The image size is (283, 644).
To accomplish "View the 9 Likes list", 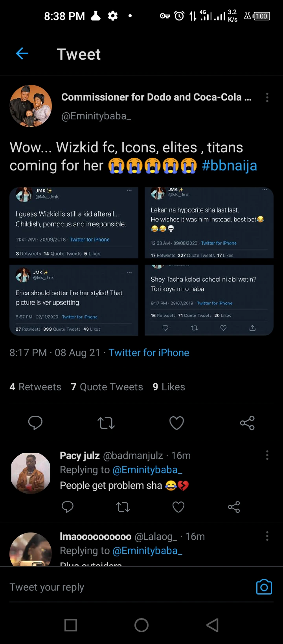I will (169, 387).
